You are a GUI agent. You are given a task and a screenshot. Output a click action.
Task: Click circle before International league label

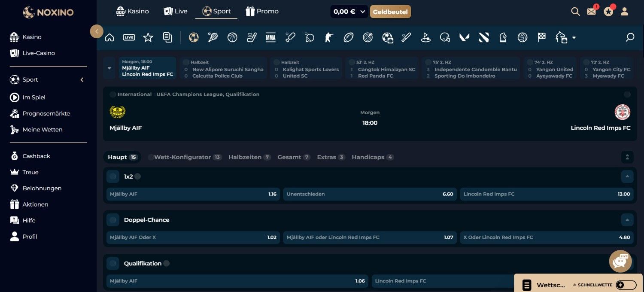click(113, 94)
